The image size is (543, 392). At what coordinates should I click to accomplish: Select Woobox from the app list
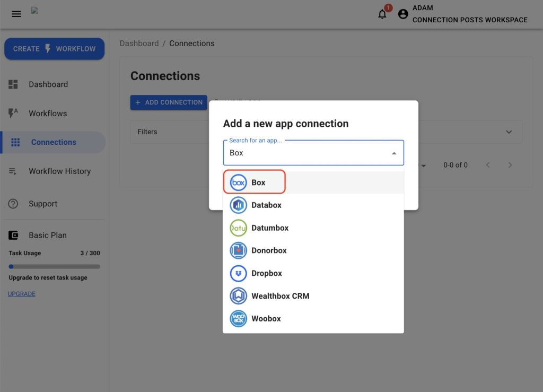(x=313, y=319)
